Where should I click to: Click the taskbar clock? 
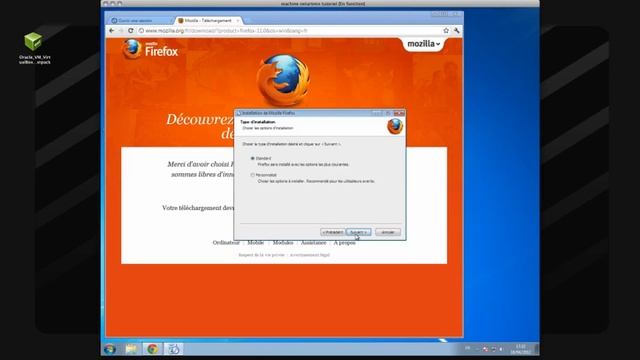click(520, 349)
